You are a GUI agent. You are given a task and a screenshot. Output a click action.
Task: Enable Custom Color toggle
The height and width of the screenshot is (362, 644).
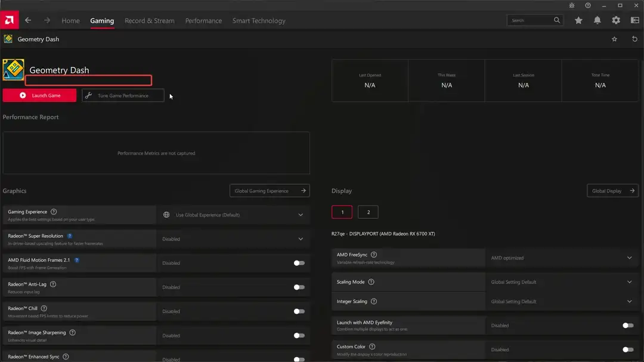[628, 349]
